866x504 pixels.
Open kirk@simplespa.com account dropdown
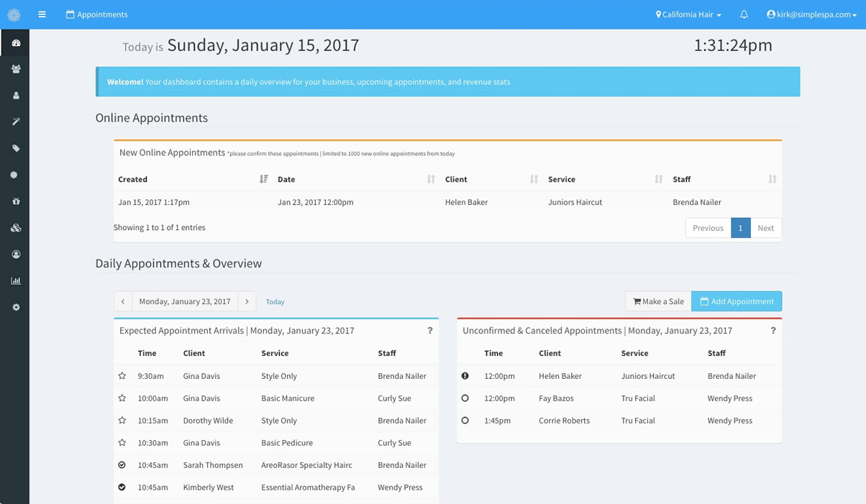click(811, 14)
